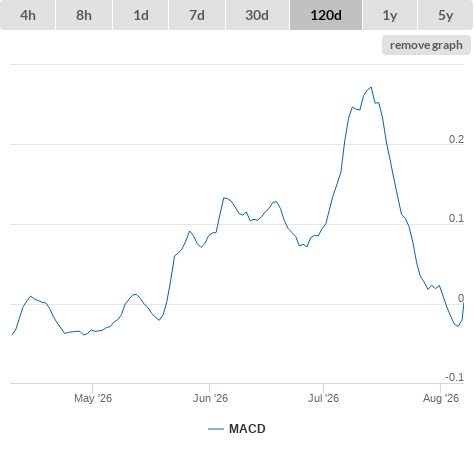Click the 0 y-axis label
The width and height of the screenshot is (474, 455).
tap(461, 298)
